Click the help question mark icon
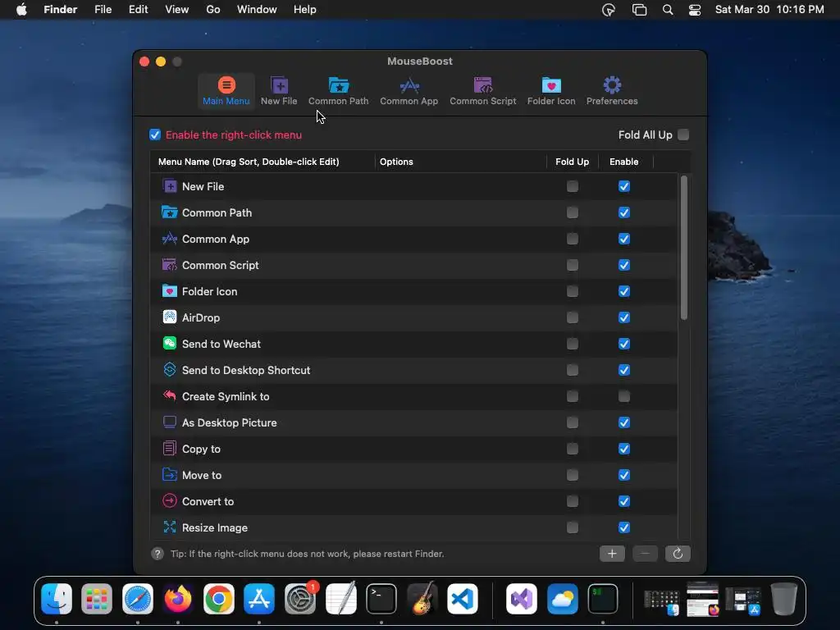The height and width of the screenshot is (630, 840). [x=157, y=554]
